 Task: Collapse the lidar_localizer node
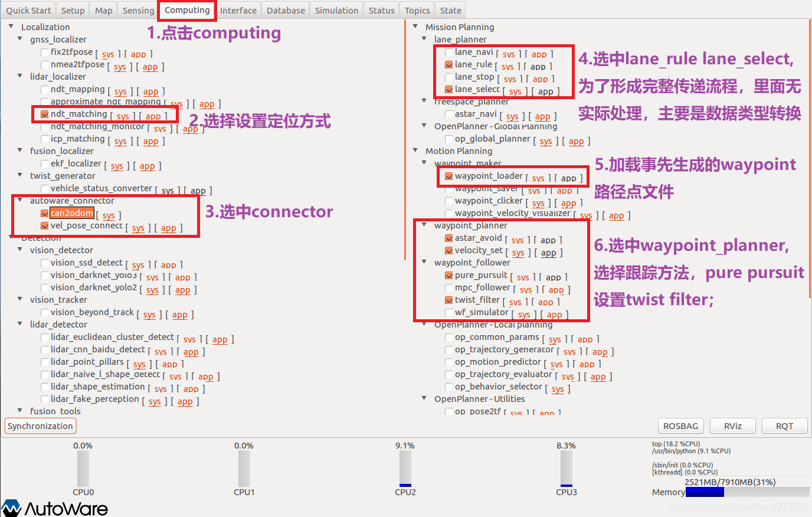(20, 76)
